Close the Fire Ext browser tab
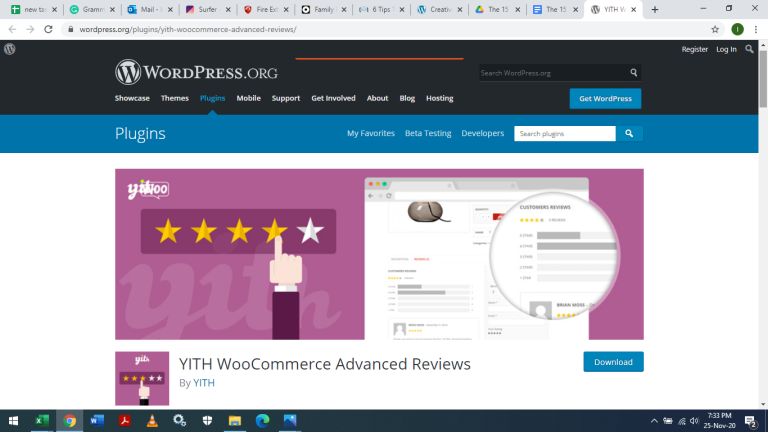This screenshot has height=432, width=768. pyautogui.click(x=286, y=9)
